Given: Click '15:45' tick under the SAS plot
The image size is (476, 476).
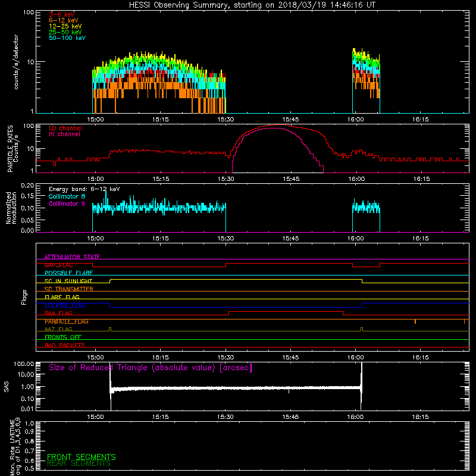Looking at the screenshot, I should (290, 417).
